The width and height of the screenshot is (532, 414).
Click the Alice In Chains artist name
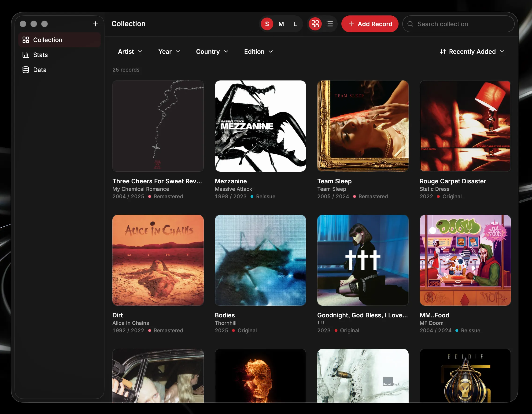pos(131,323)
